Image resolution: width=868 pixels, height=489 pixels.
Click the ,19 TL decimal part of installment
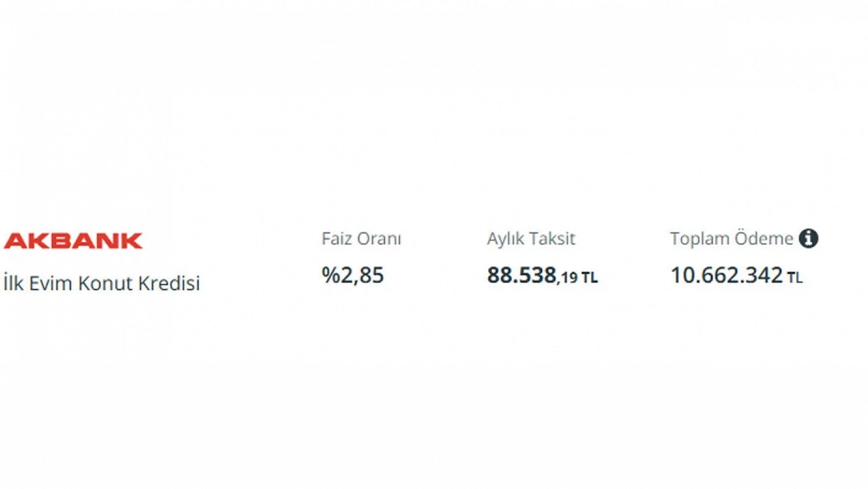click(x=577, y=278)
